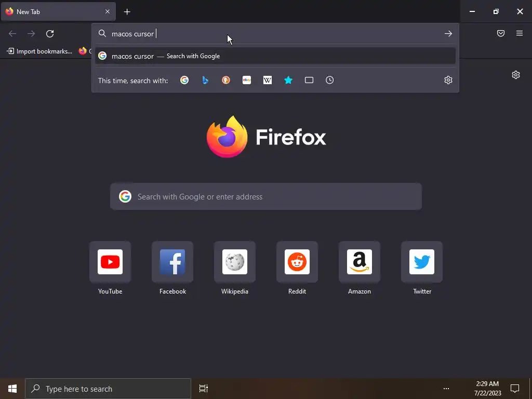Personalize new tab with gear icon

pos(516,75)
